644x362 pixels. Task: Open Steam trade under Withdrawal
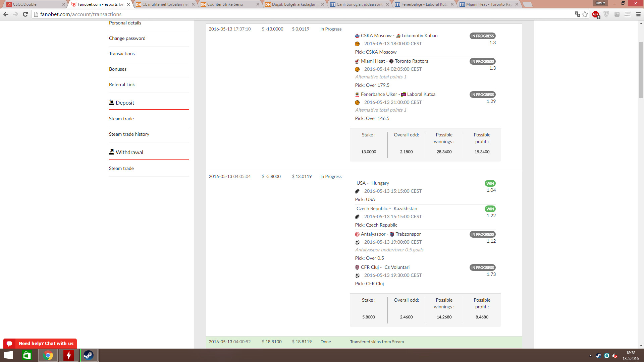[121, 168]
